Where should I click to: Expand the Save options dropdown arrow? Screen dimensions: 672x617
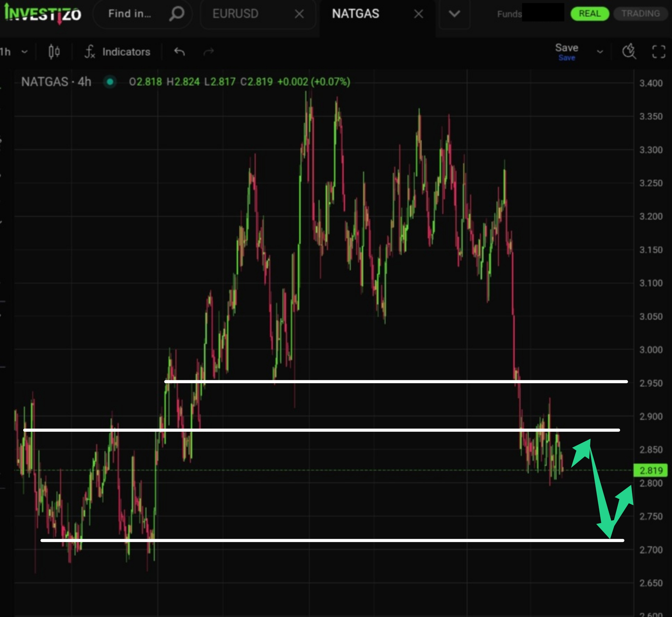click(600, 52)
